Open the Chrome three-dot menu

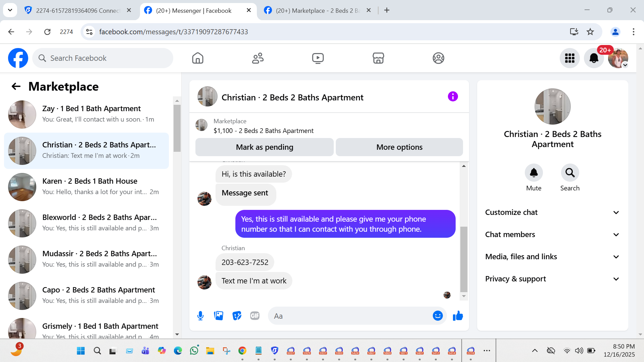click(x=633, y=32)
